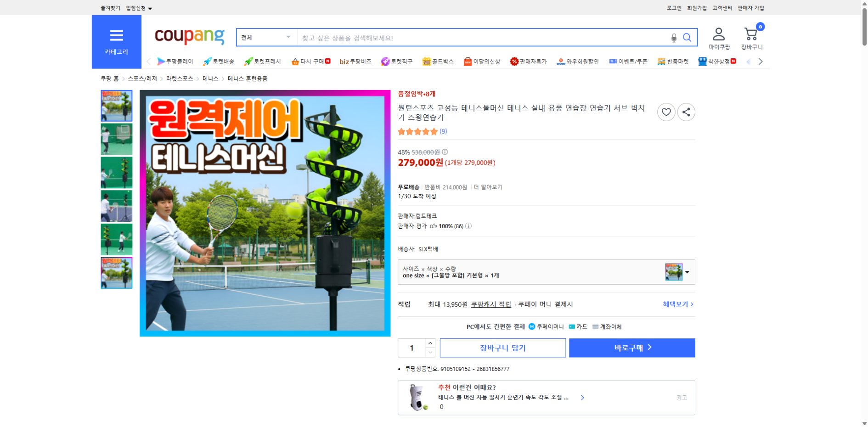Click the voice search microphone icon
This screenshot has width=868, height=427.
click(673, 38)
